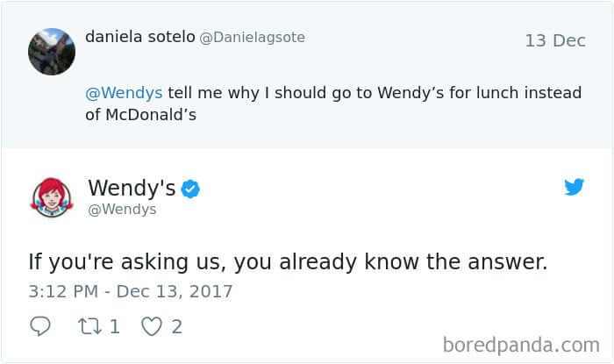Click the Wendy's account display name

tap(132, 189)
